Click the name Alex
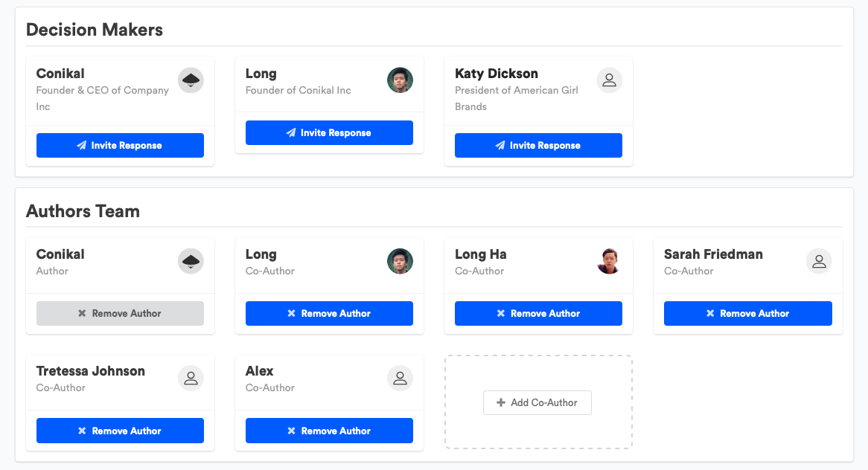The height and width of the screenshot is (470, 868). [x=260, y=371]
